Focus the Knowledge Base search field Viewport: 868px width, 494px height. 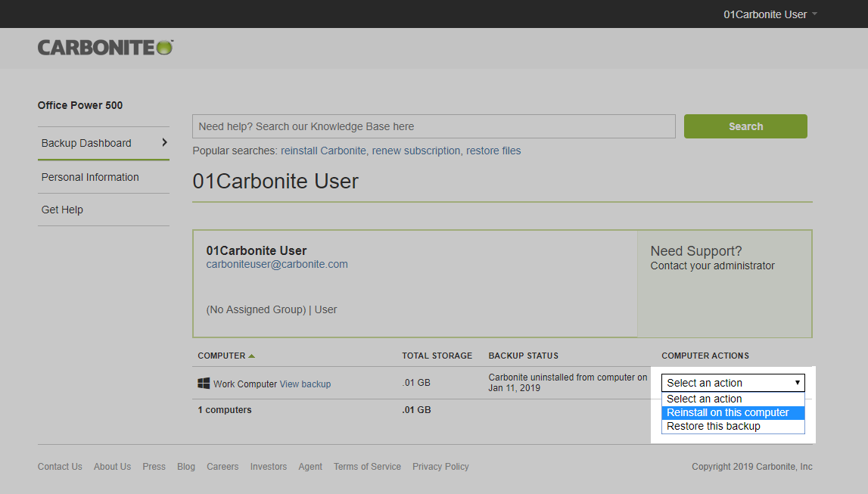[434, 126]
